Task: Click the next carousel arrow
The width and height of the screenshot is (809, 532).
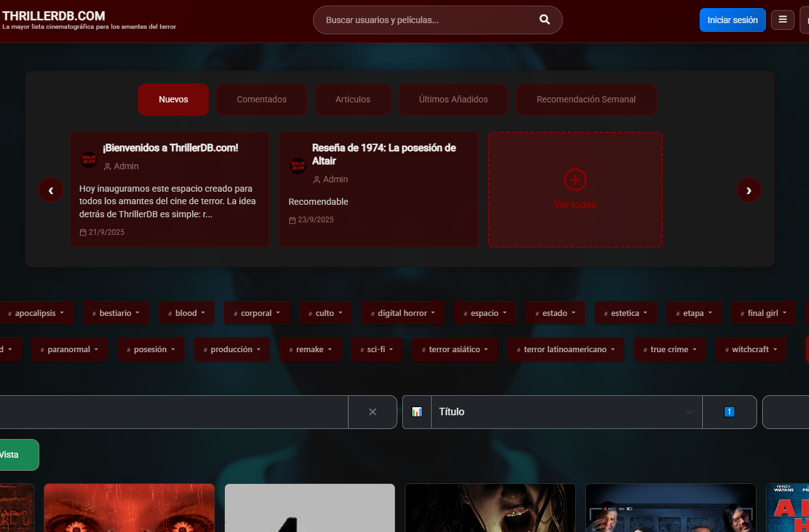Action: point(748,190)
